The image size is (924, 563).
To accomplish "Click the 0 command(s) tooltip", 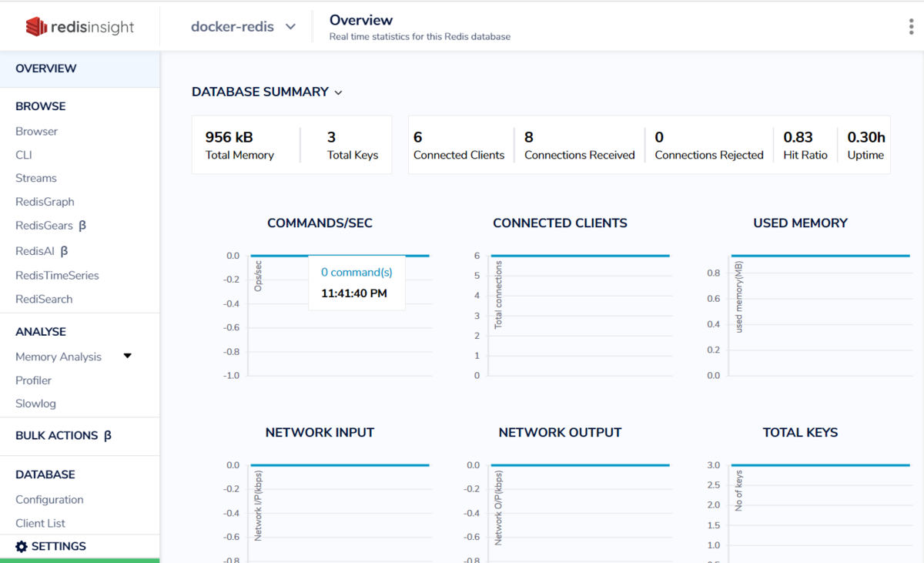I will point(357,272).
